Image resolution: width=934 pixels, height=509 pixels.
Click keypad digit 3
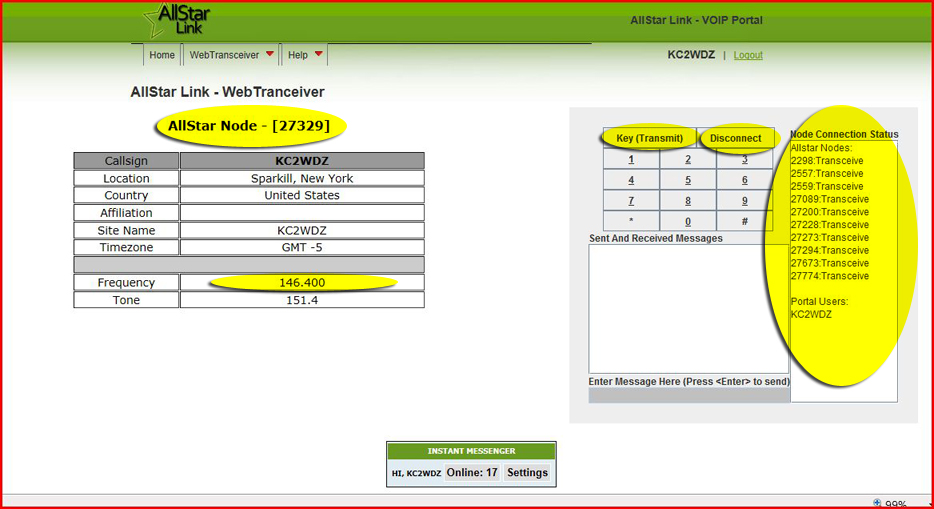tap(745, 160)
